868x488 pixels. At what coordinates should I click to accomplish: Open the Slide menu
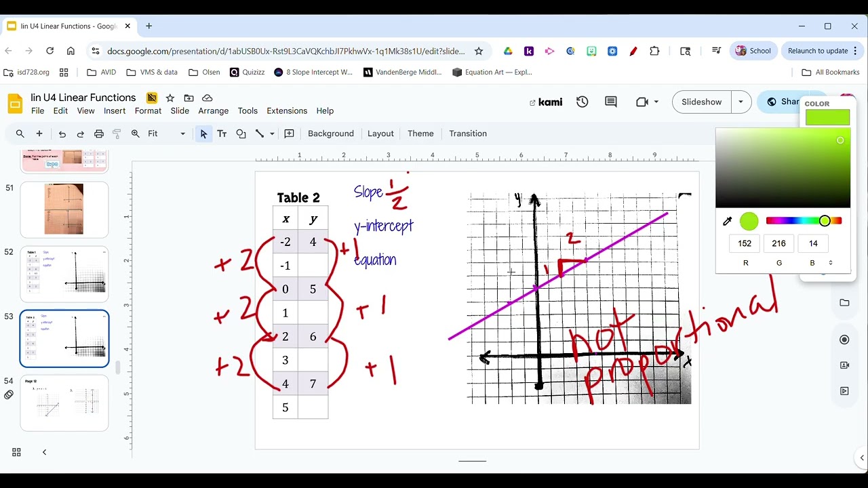(180, 110)
